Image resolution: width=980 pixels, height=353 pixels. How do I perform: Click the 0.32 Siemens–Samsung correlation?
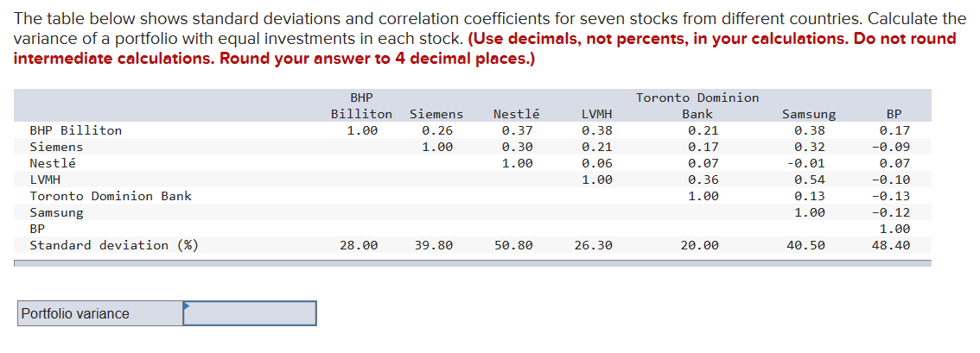[x=810, y=148]
